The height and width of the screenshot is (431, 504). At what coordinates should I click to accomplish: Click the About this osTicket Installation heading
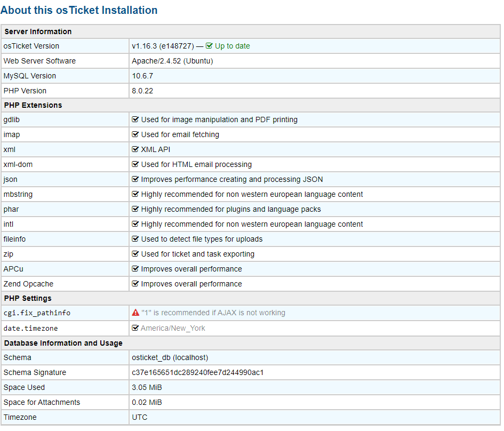79,10
